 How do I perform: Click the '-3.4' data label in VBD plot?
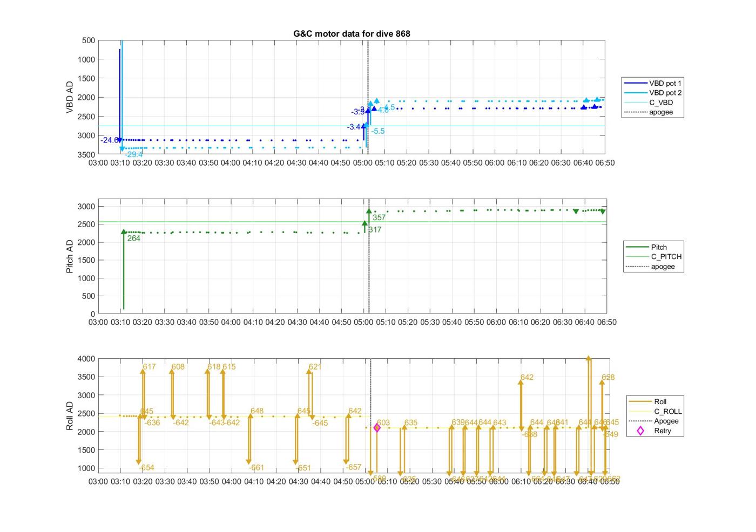354,127
